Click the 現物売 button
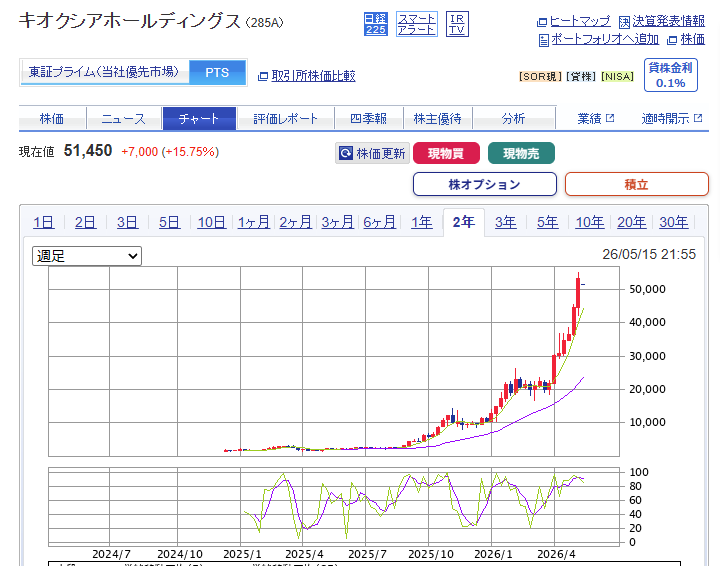The height and width of the screenshot is (566, 720). coord(521,153)
